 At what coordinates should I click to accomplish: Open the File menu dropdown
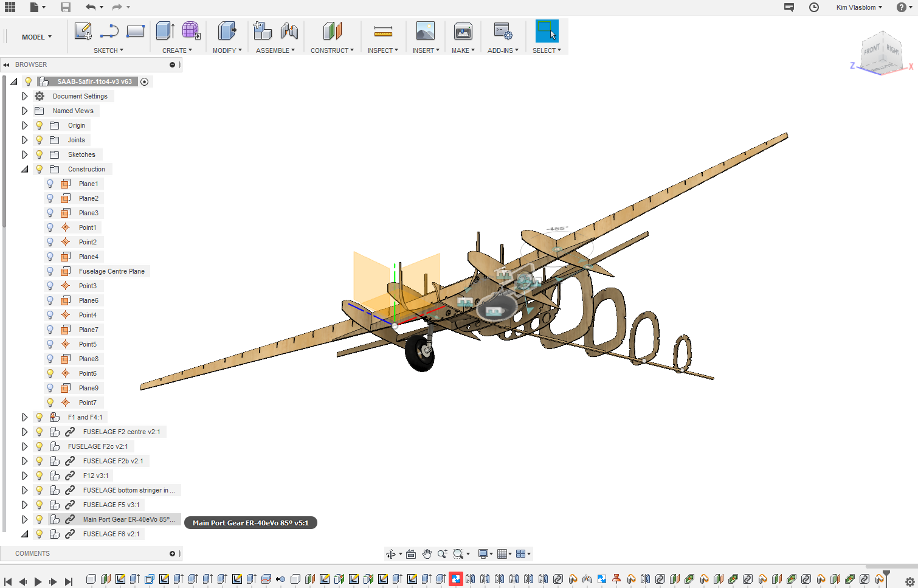(x=38, y=7)
